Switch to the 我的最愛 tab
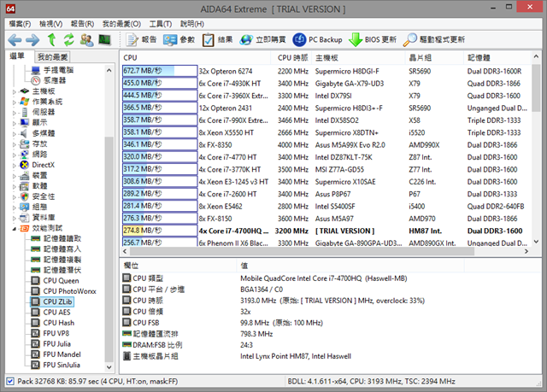The width and height of the screenshot is (547, 392). point(52,57)
